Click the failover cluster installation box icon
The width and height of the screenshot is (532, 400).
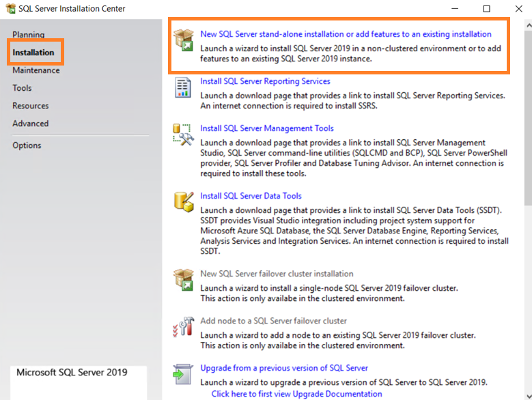pos(183,280)
